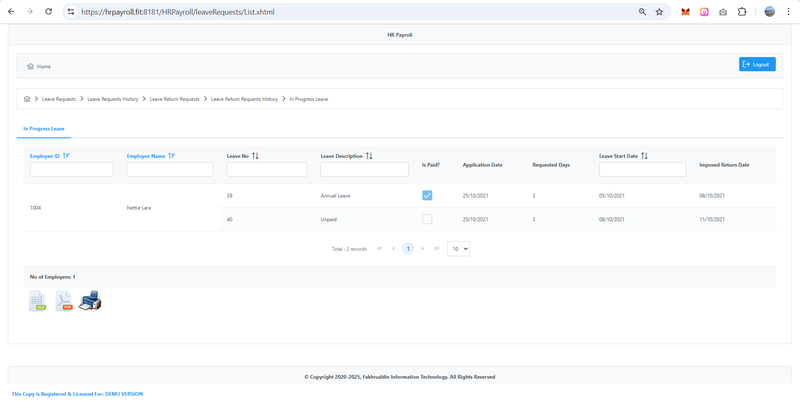800x402 pixels.
Task: Focus the Employee ID filter field
Action: click(71, 169)
